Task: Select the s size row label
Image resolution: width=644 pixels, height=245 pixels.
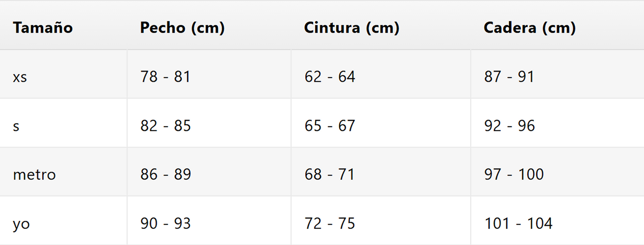Action: tap(16, 126)
